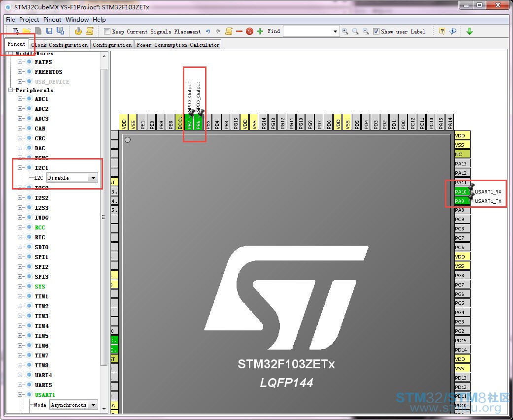Click the Generate Report scroll icon
Viewport: 513px width, 420px height.
point(90,32)
